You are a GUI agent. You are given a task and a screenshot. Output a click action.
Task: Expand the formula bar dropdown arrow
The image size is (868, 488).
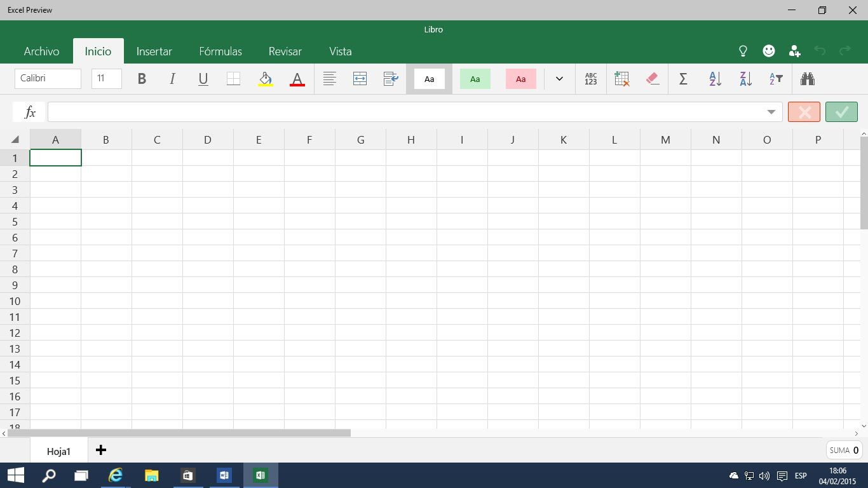coord(771,112)
